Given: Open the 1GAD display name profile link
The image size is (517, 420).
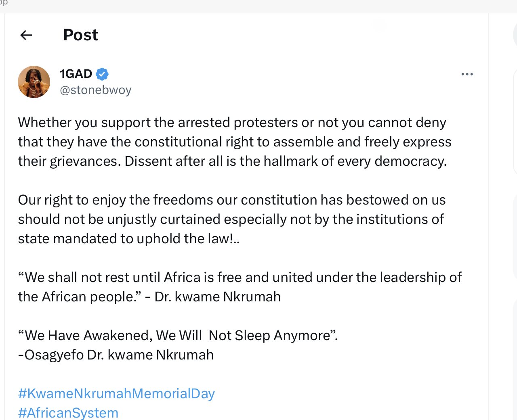Looking at the screenshot, I should [x=76, y=74].
